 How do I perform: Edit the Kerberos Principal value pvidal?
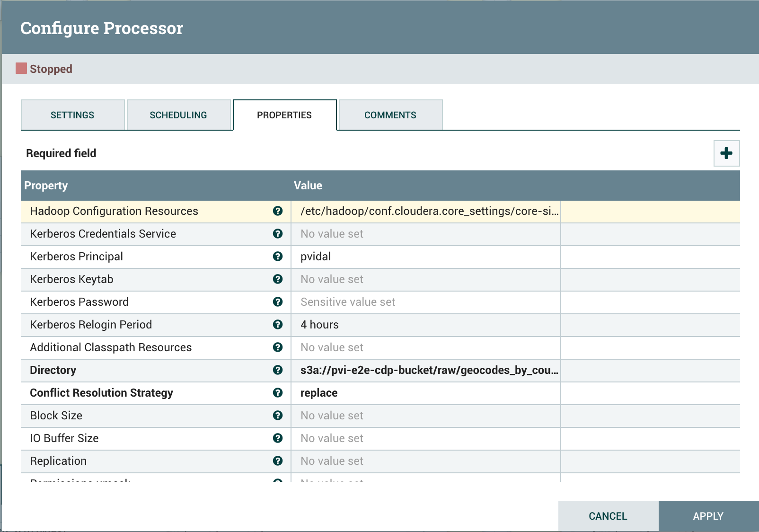pyautogui.click(x=425, y=257)
